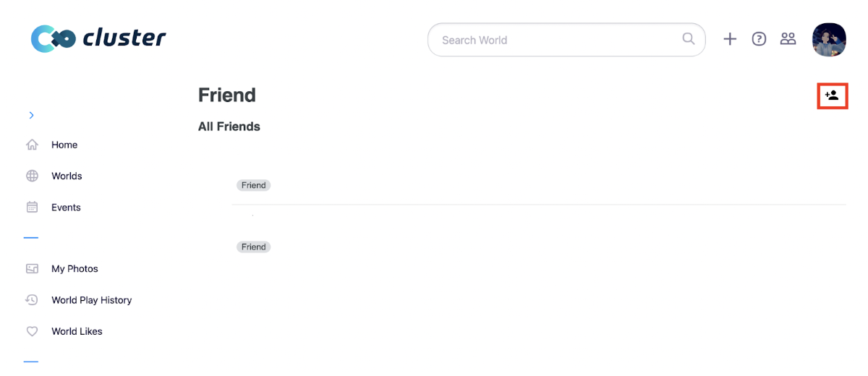
Task: Click the first Friend badge in list
Action: pyautogui.click(x=253, y=185)
